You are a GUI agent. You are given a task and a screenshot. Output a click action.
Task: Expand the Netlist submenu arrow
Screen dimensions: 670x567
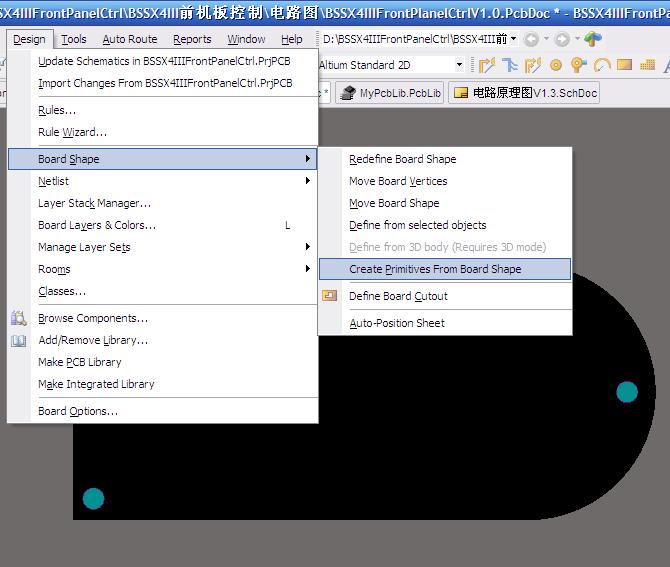tap(308, 181)
